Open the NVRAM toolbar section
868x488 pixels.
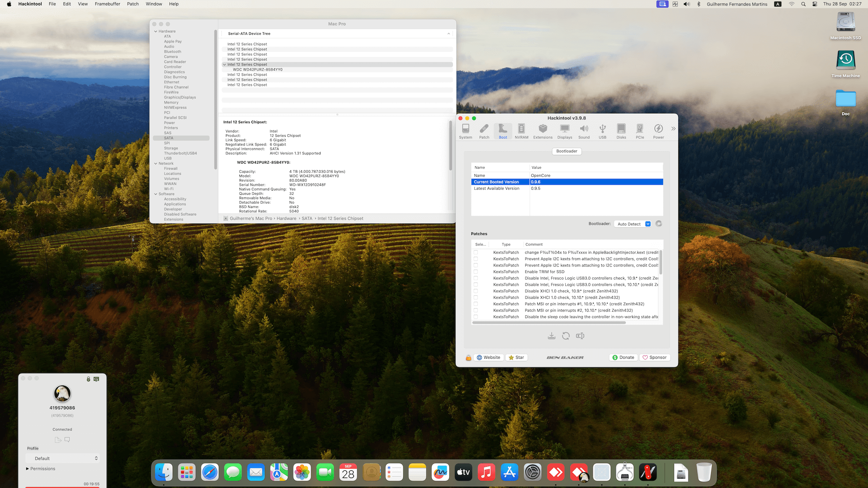[521, 131]
